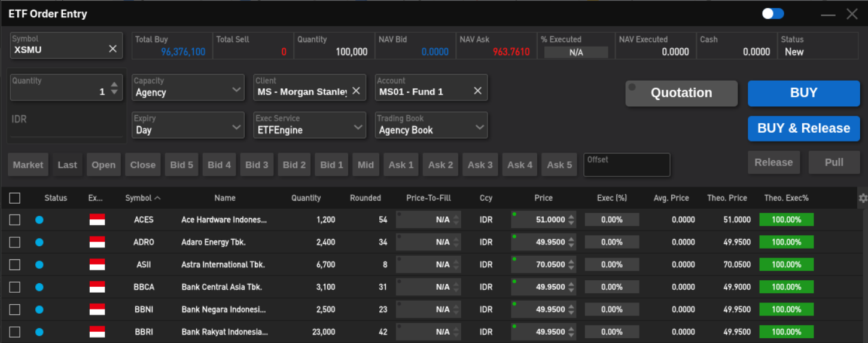
Task: Adjust the ASII price stepper arrows
Action: point(571,265)
